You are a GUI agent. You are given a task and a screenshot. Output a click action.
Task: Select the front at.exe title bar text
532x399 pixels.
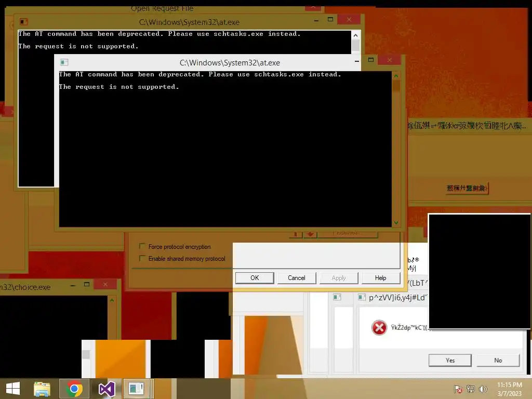[x=230, y=63]
